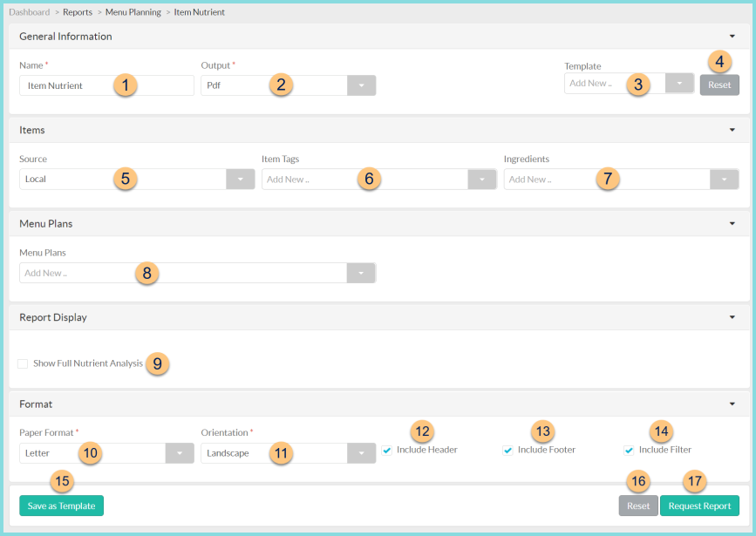
Task: Collapse the Items section
Action: pos(733,129)
